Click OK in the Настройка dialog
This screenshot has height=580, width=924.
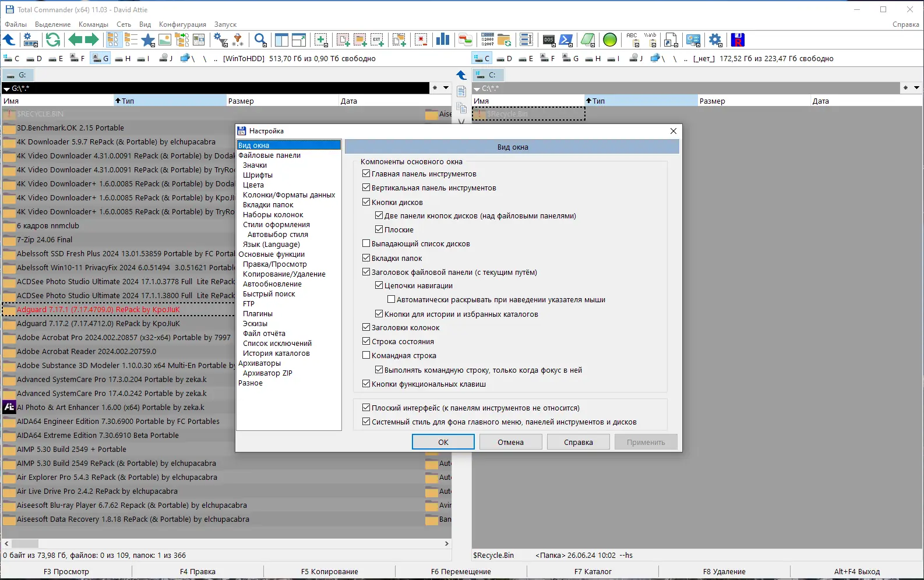pyautogui.click(x=443, y=442)
